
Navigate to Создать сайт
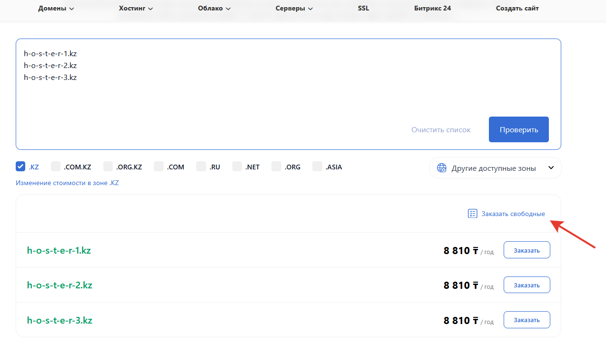(x=517, y=9)
